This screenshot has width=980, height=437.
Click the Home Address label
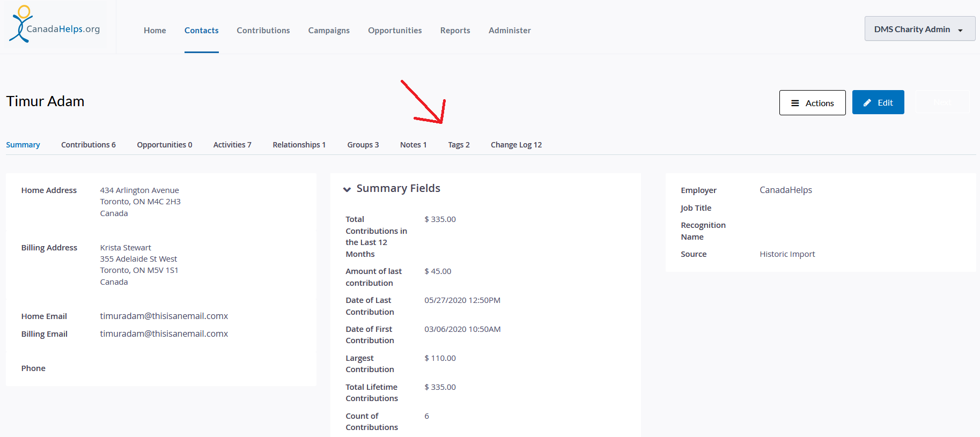click(49, 190)
